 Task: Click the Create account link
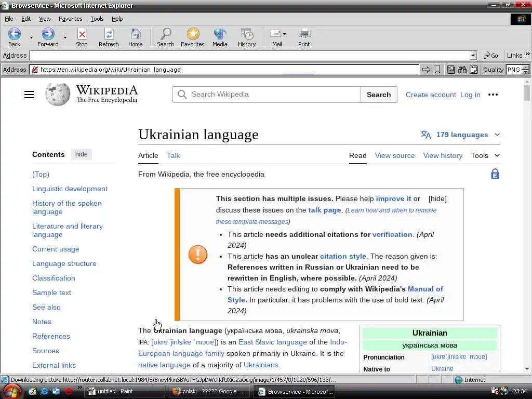click(431, 95)
